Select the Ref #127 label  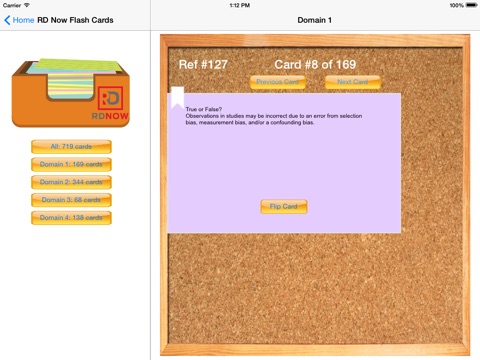pyautogui.click(x=203, y=64)
